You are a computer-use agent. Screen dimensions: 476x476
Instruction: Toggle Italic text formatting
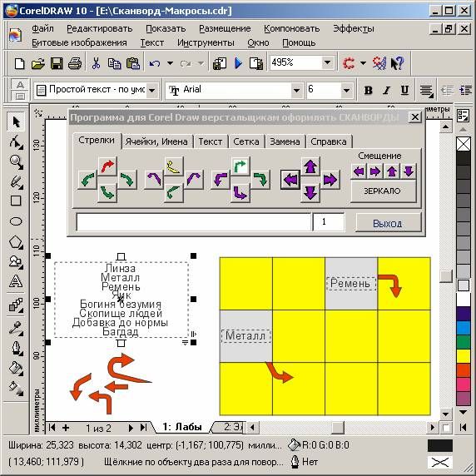(386, 90)
